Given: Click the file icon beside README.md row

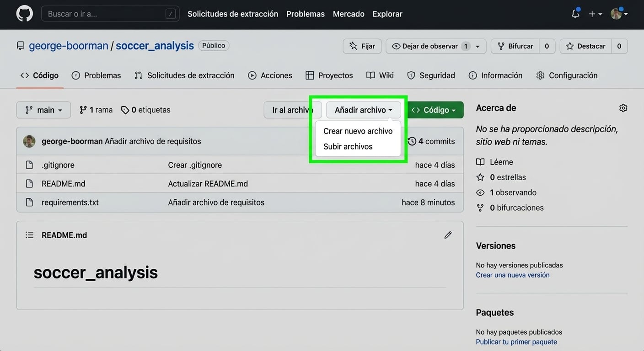Looking at the screenshot, I should 29,184.
